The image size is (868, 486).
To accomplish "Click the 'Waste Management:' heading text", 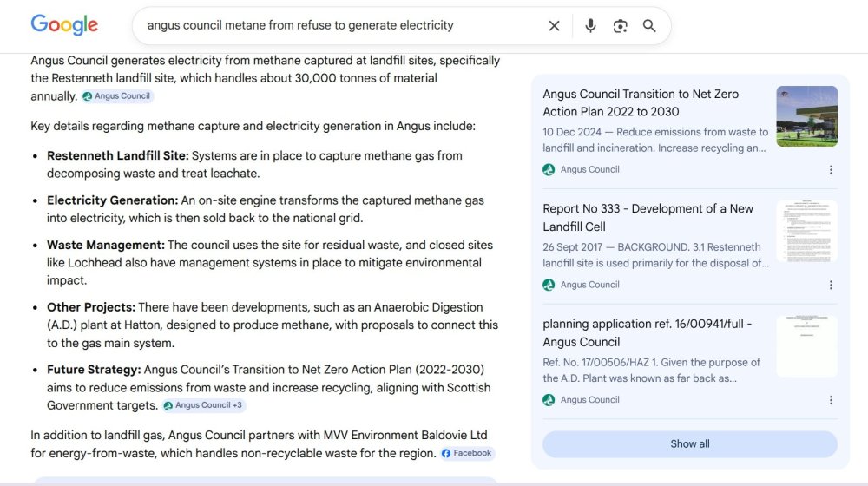I will [106, 245].
